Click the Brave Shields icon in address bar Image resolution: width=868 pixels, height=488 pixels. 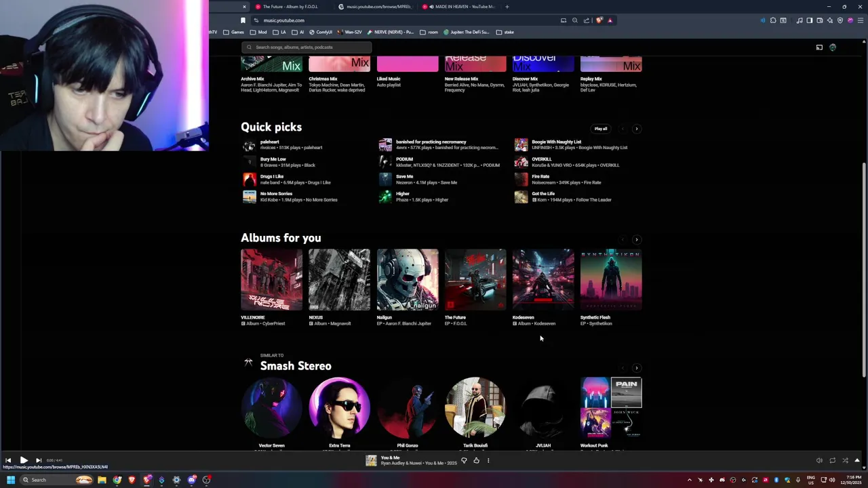(x=599, y=20)
